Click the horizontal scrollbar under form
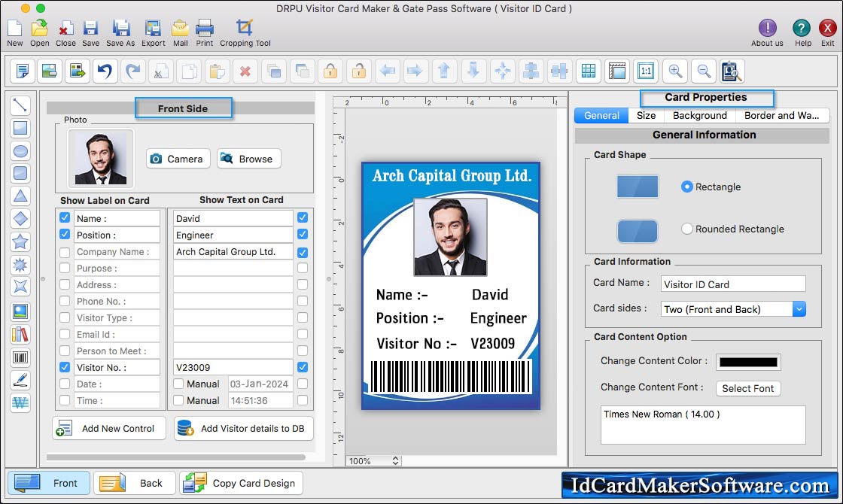843x504 pixels. [x=176, y=457]
